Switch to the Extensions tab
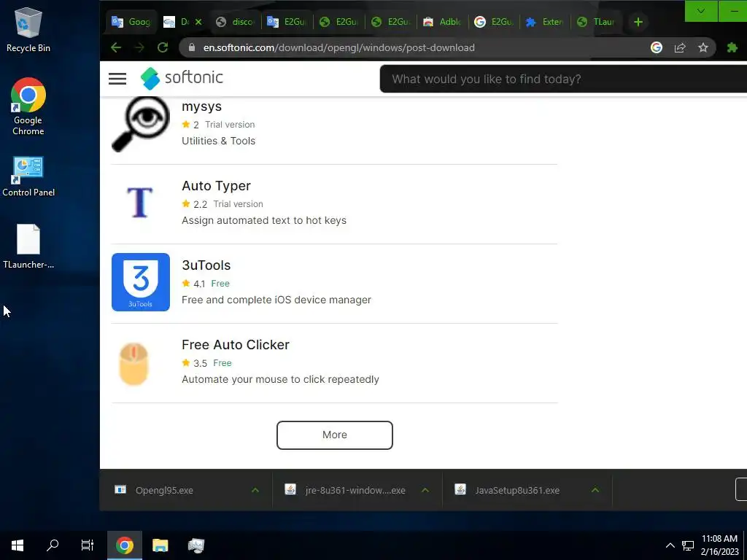The image size is (747, 560). [546, 22]
